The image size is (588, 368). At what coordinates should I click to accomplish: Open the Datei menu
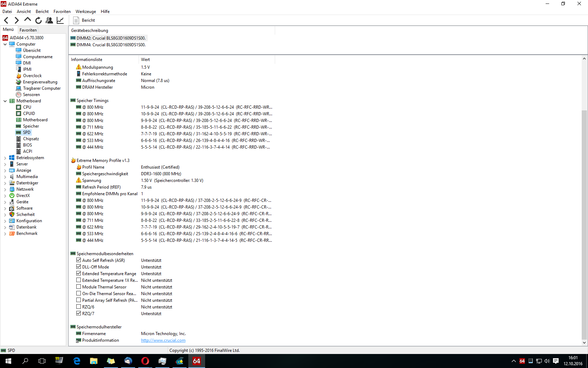(7, 12)
